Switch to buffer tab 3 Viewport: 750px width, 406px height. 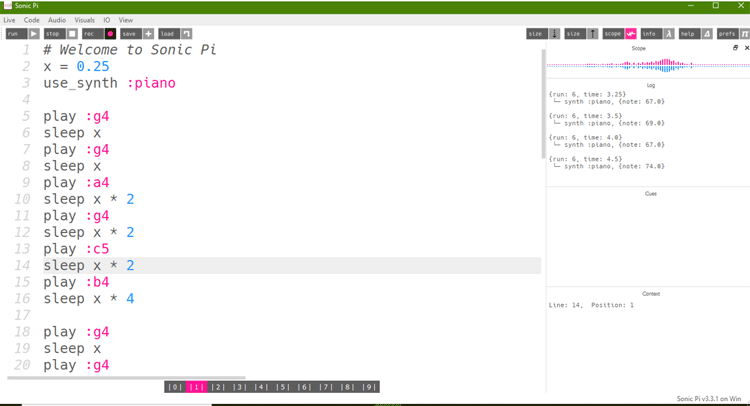240,387
